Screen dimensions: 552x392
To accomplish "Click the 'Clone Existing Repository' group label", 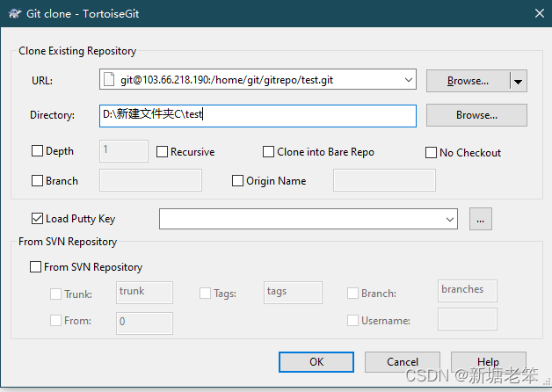I will coord(77,51).
